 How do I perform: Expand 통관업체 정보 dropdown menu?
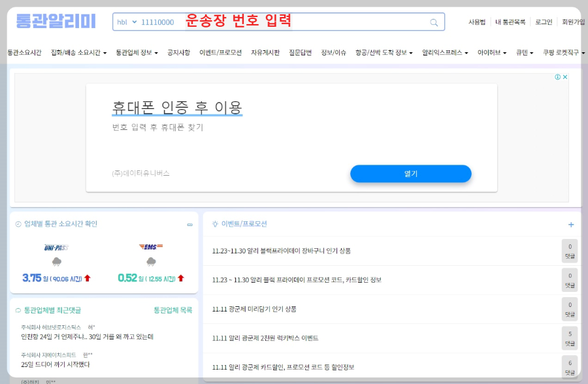137,52
